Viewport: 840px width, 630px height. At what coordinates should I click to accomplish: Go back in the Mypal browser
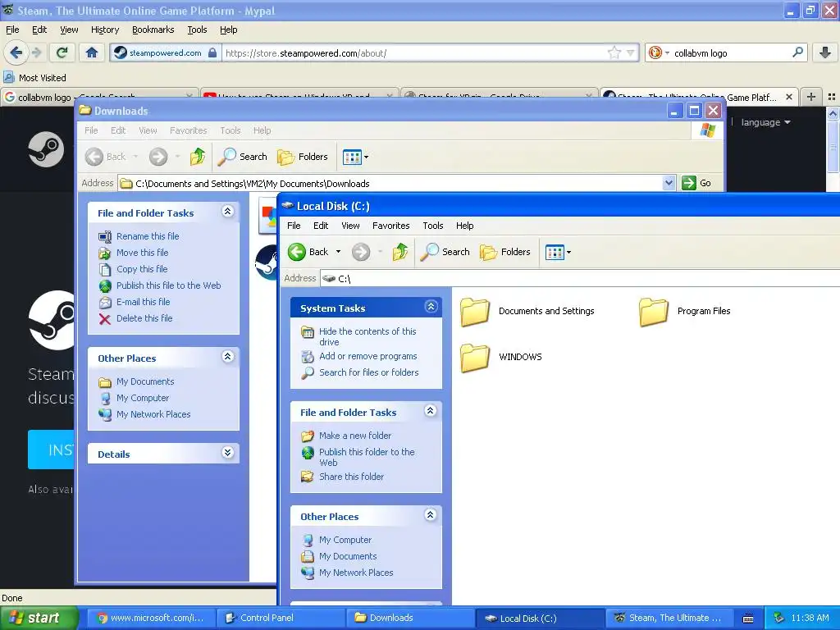click(x=16, y=52)
